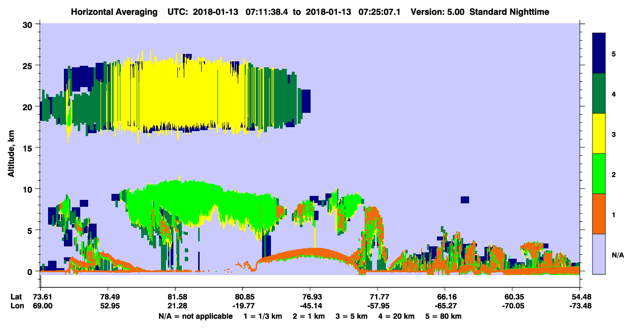The width and height of the screenshot is (644, 330).
Task: Click the end time '07:25:07.1'
Action: (x=379, y=11)
